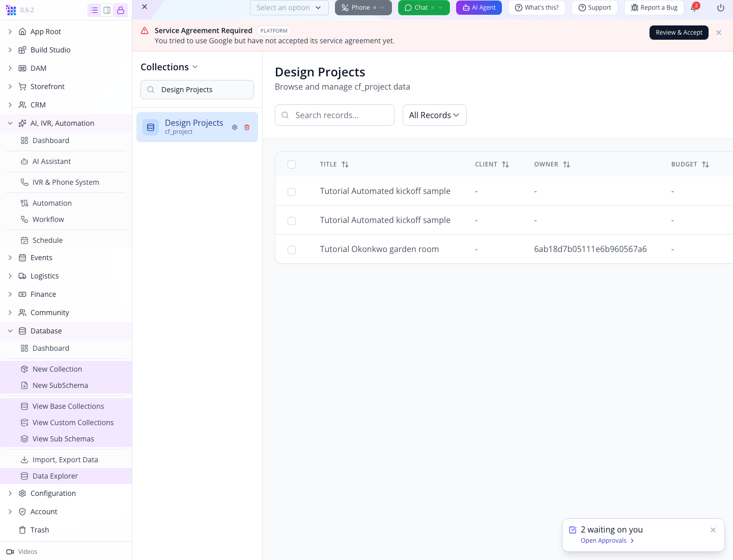The height and width of the screenshot is (560, 733).
Task: Open the All Records filter dropdown
Action: (434, 115)
